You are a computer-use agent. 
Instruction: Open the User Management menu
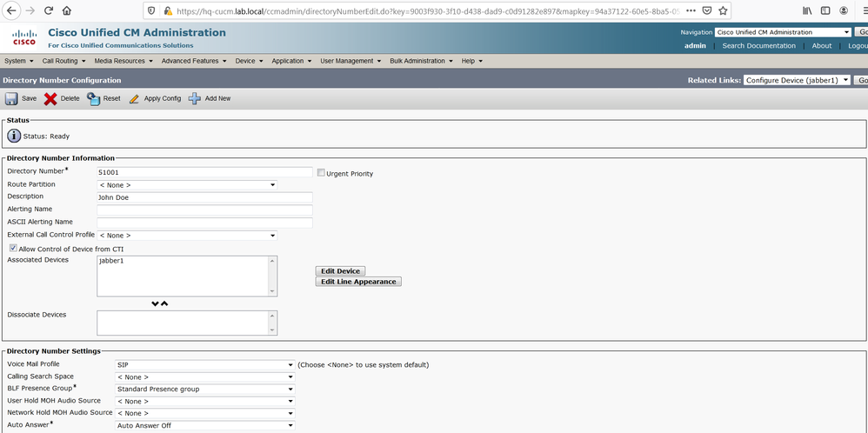[x=351, y=61]
